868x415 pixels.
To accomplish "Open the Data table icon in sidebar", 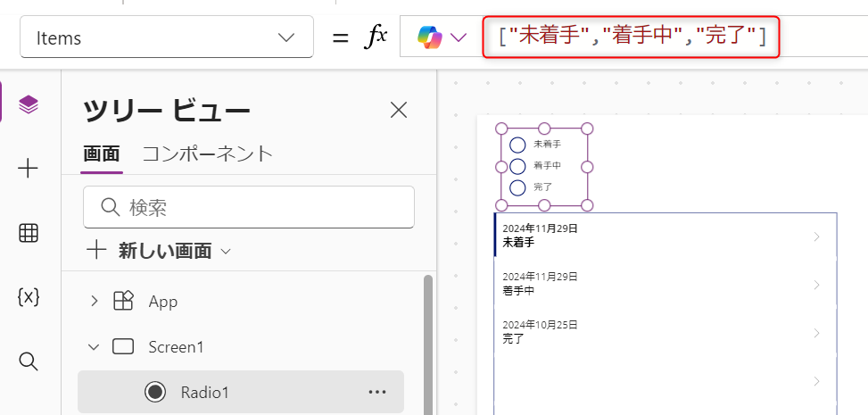I will [29, 234].
